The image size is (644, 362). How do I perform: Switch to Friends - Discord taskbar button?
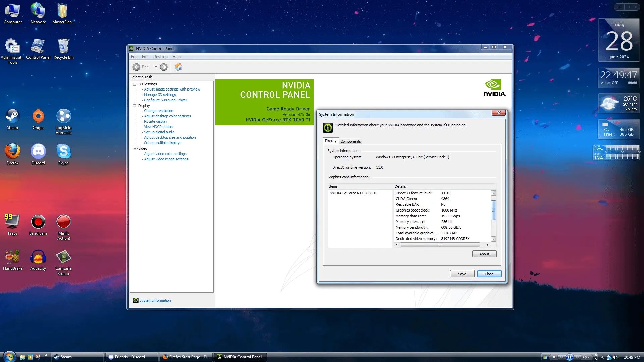click(132, 357)
